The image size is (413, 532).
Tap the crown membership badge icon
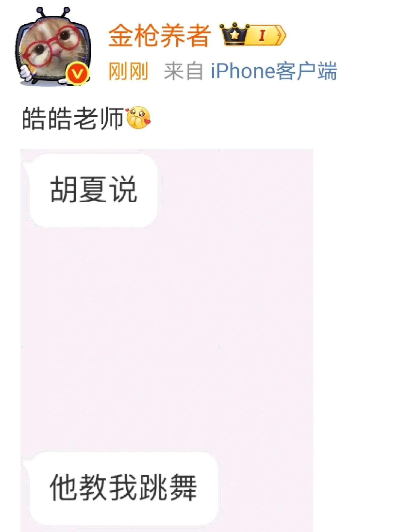234,34
